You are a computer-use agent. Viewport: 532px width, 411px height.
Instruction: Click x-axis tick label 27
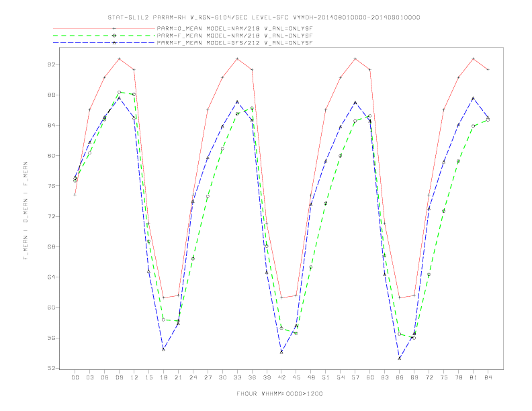[x=208, y=377]
